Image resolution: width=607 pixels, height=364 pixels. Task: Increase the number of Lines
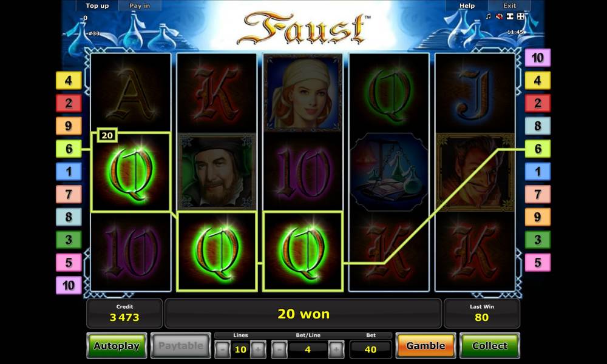tap(258, 349)
